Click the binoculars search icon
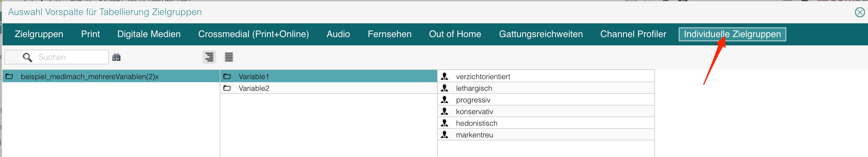Screen dimensions: 868x157 [116, 57]
